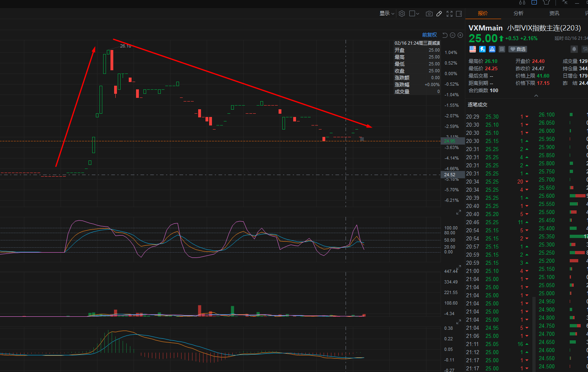The width and height of the screenshot is (588, 372).
Task: Select the 26.100 price level row
Action: [x=563, y=115]
